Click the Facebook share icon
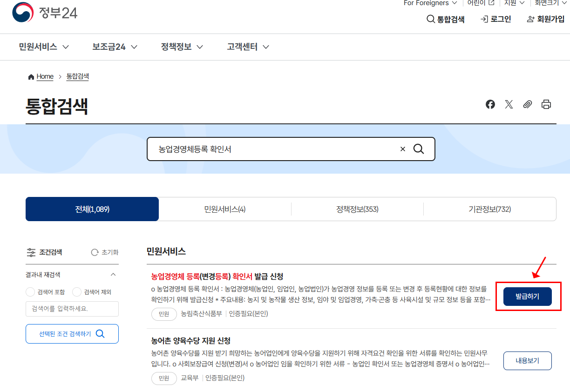570x392 pixels. point(490,104)
